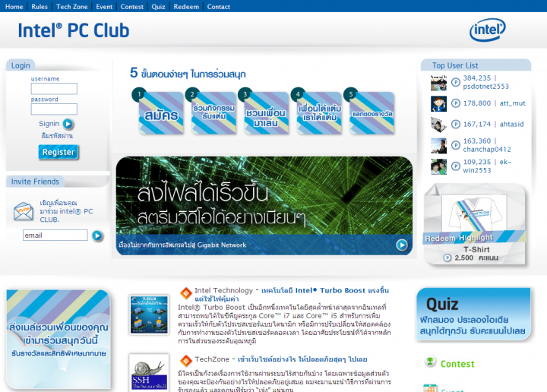The image size is (547, 392).
Task: Open the Contact menu item
Action: pos(218,7)
